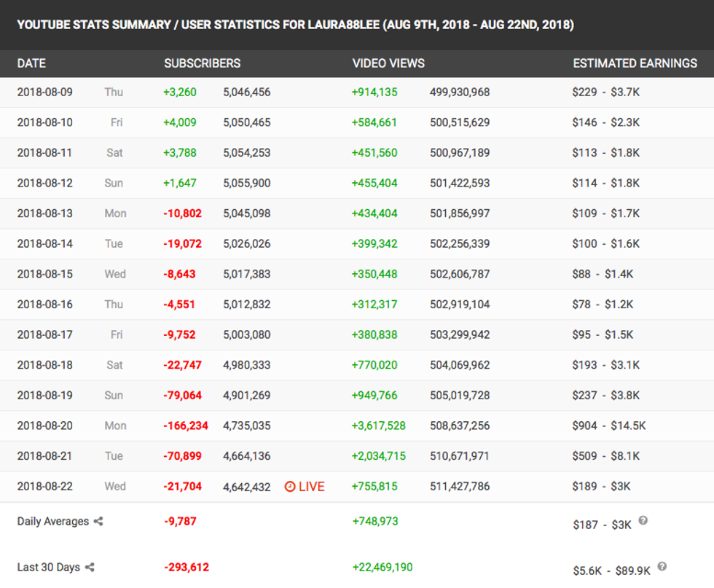Click the share icon beside Last 30 Days
Viewport: 714px width, 588px height.
tap(90, 568)
